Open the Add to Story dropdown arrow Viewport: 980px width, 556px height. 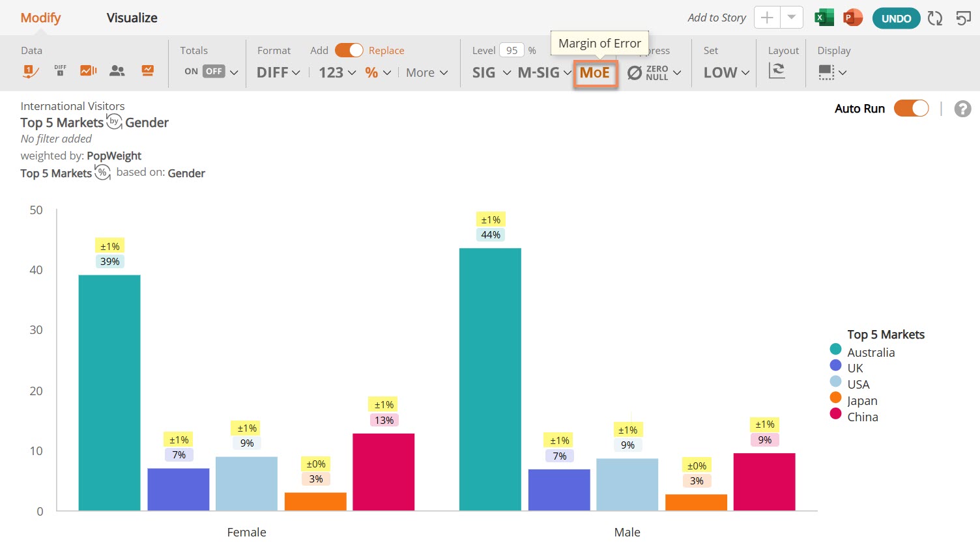click(x=791, y=18)
